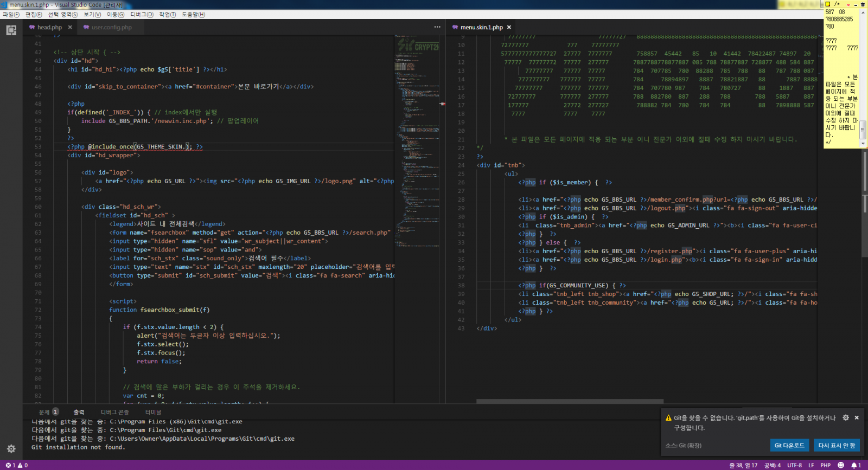Close the head.php editor tab
The image size is (868, 470).
coord(70,27)
